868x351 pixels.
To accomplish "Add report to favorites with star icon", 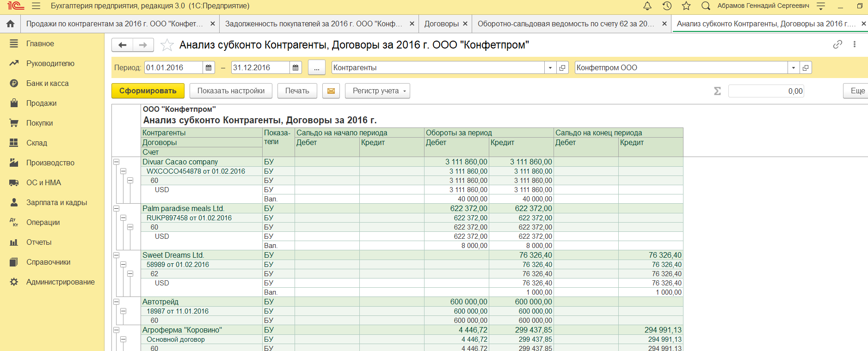I will point(167,45).
